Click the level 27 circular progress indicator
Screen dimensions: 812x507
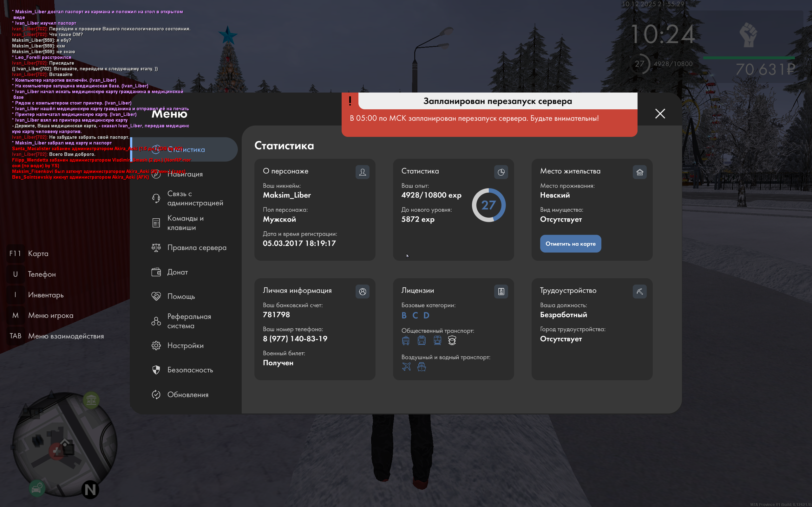(488, 205)
